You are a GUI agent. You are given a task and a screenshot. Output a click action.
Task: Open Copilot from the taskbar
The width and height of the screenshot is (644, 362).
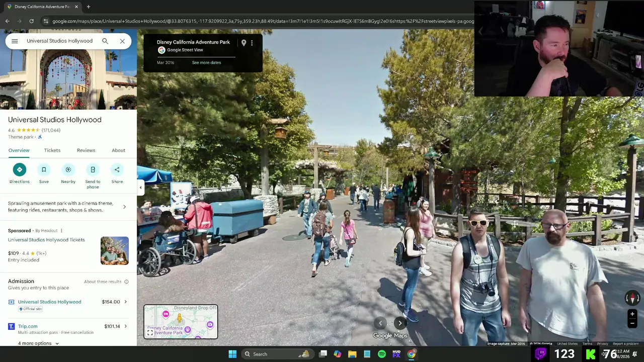[x=338, y=354]
